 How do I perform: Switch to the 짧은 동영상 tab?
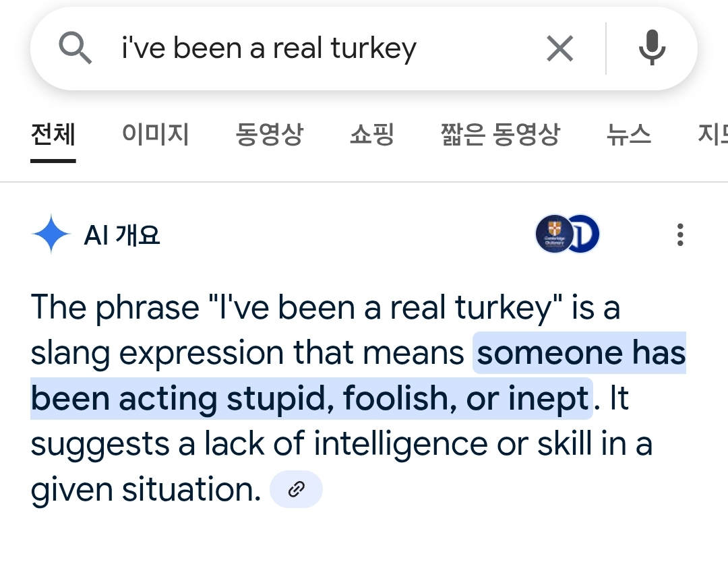500,134
